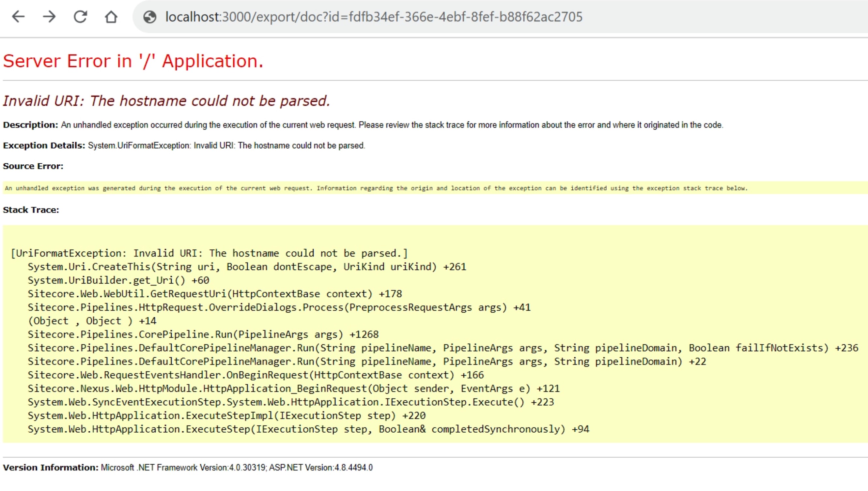Image resolution: width=868 pixels, height=491 pixels.
Task: Click the 'DefaultCorePipelineManager.Run ... +236' line
Action: (443, 348)
